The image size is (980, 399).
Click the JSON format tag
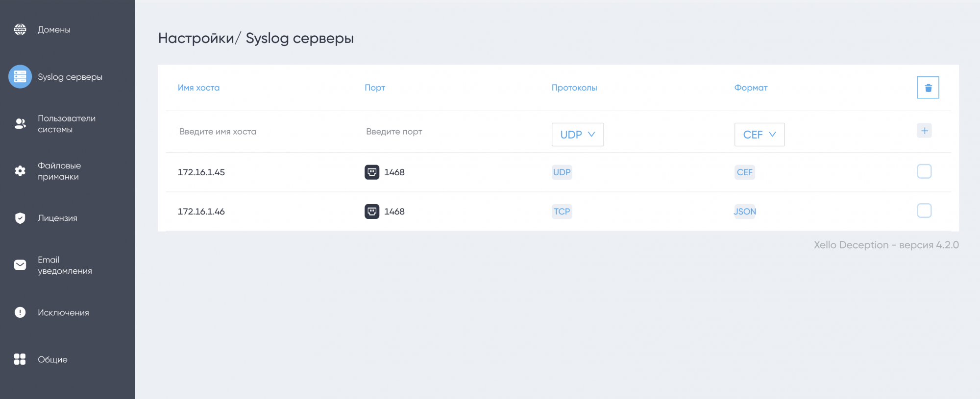click(745, 211)
